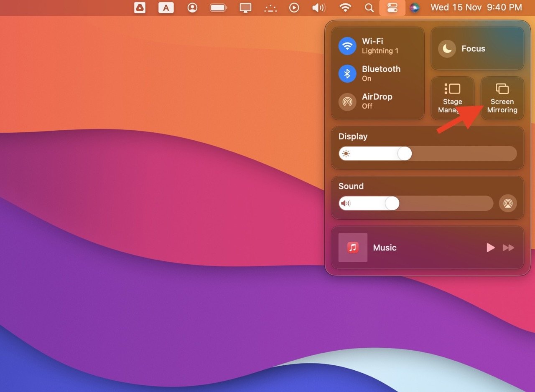The image size is (535, 392).
Task: Skip to next track in Music widget
Action: pos(509,247)
